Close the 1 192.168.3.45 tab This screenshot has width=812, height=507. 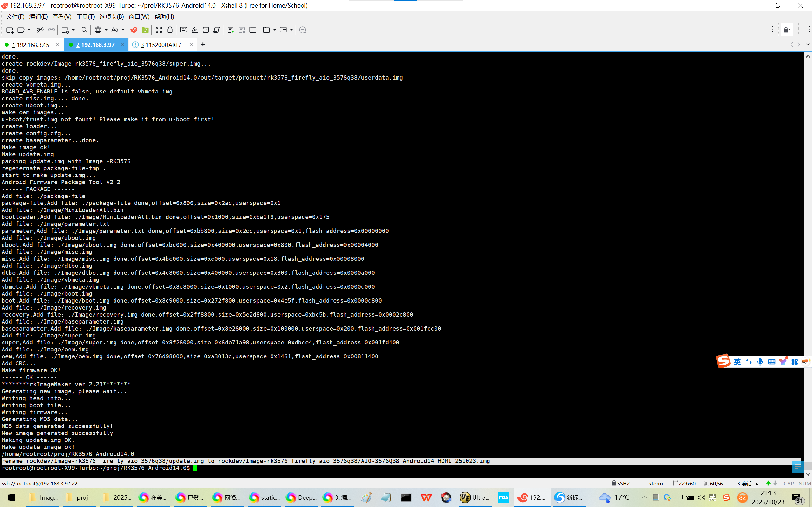click(x=58, y=45)
